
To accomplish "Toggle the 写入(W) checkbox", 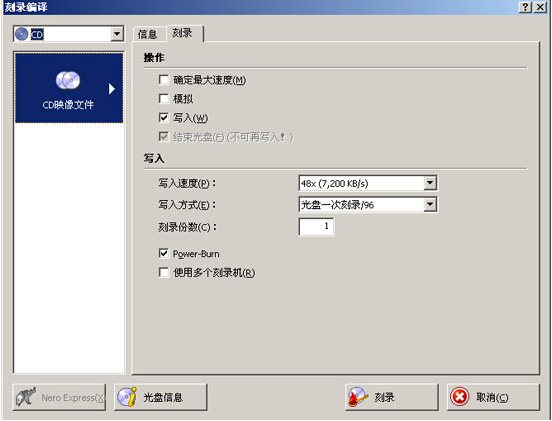I will tap(164, 118).
